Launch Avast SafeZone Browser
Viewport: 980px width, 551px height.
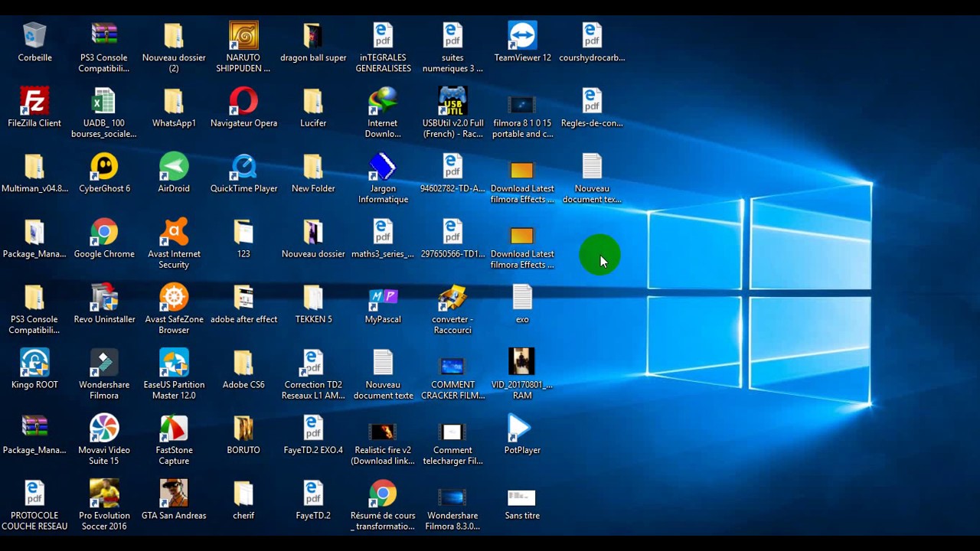[x=174, y=298]
